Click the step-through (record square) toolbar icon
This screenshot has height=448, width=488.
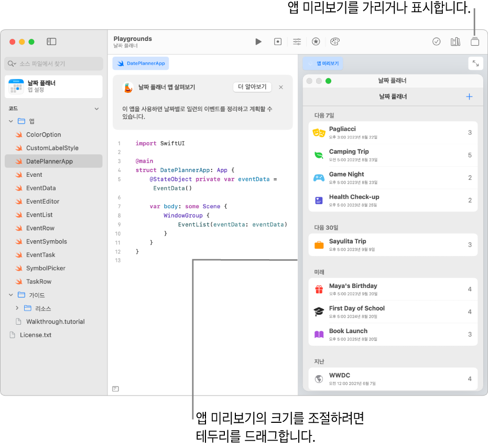tap(278, 41)
